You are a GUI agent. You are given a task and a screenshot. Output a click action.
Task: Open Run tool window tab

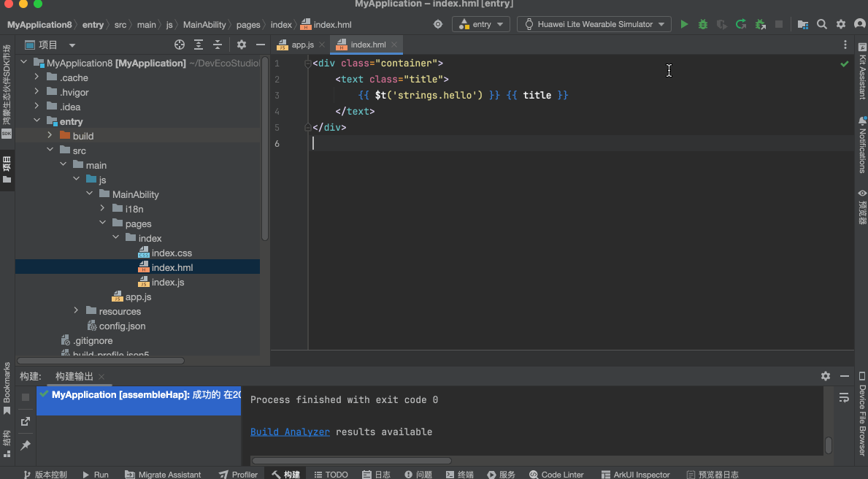point(96,475)
